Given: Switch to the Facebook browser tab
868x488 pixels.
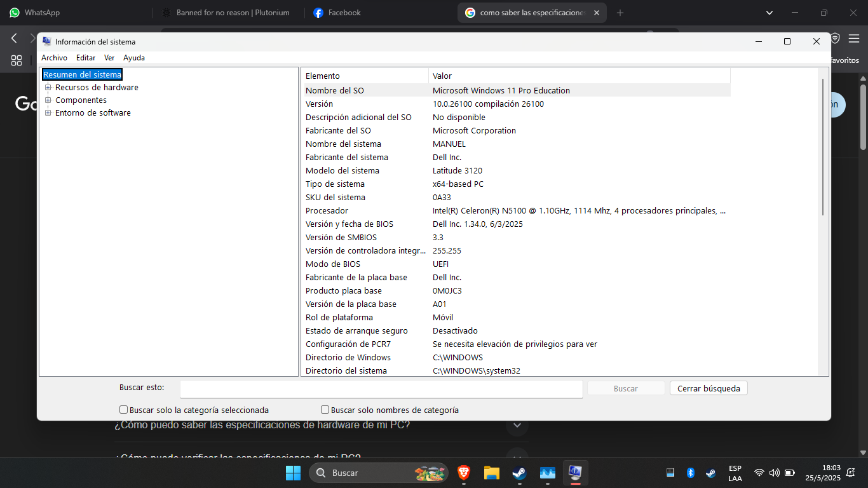Looking at the screenshot, I should 380,13.
